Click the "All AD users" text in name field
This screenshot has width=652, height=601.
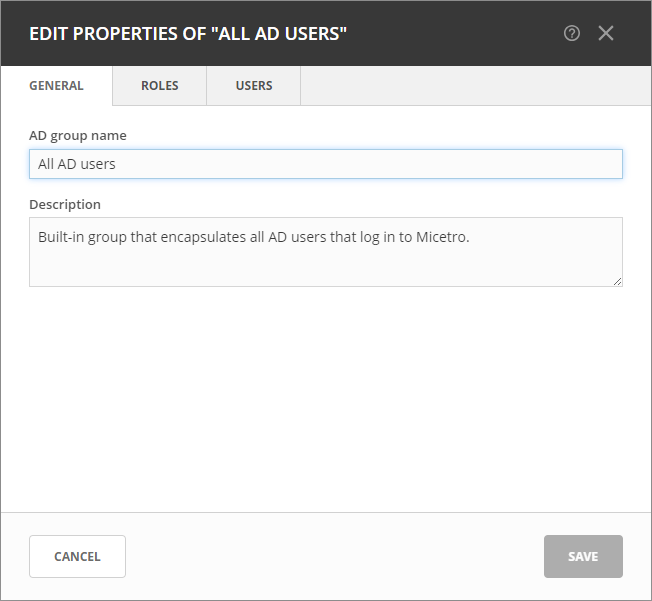77,164
